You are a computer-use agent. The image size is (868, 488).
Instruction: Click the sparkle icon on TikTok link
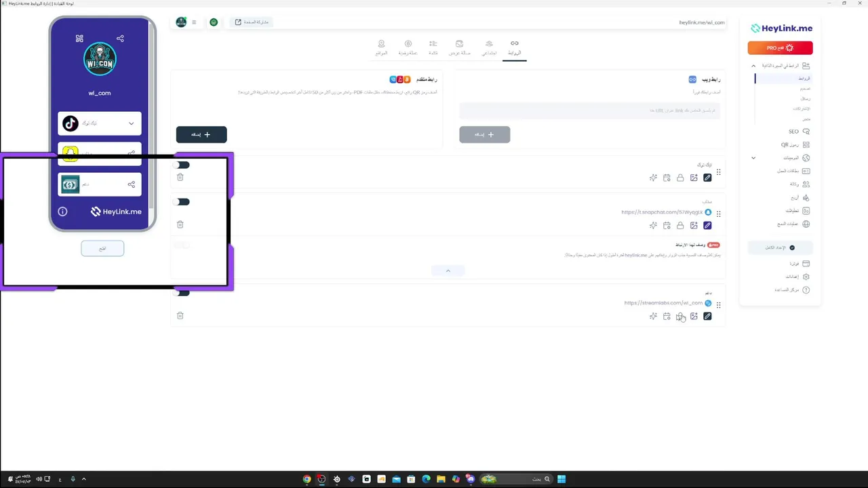653,178
